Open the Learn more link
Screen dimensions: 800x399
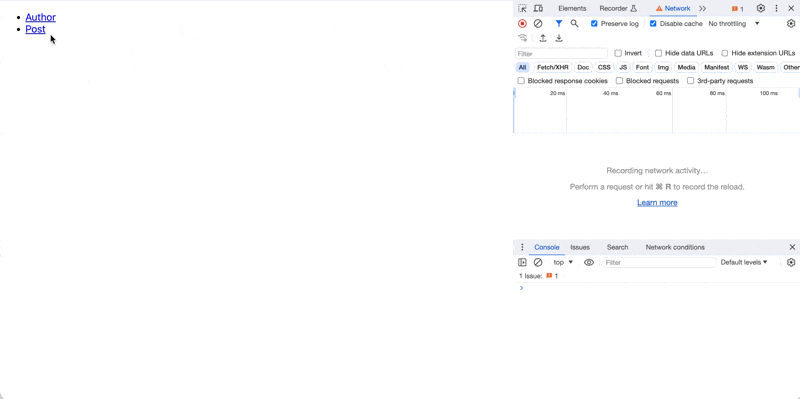(x=657, y=203)
